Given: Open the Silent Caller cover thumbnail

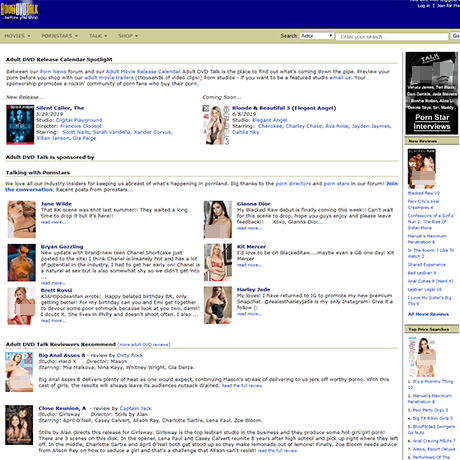Looking at the screenshot, I should (20, 125).
